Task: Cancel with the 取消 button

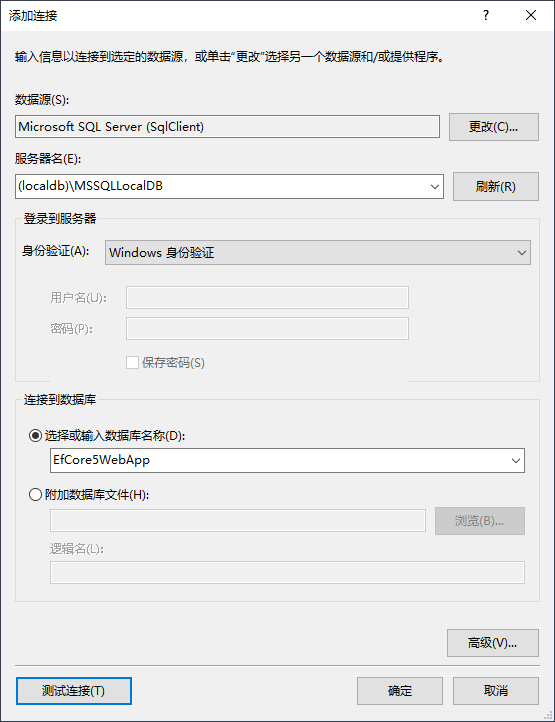Action: click(496, 691)
